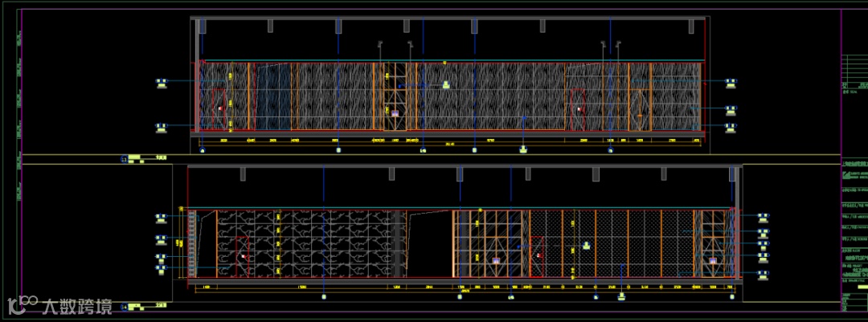Image resolution: width=868 pixels, height=322 pixels.
Task: Click the red door beside the dotted panels in lower elevation
Action: [536, 256]
